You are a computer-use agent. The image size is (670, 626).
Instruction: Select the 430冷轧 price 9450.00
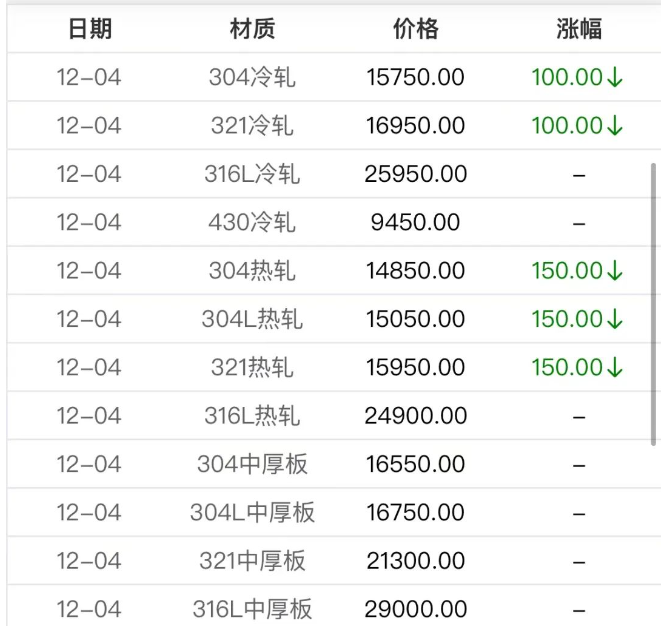pos(415,222)
